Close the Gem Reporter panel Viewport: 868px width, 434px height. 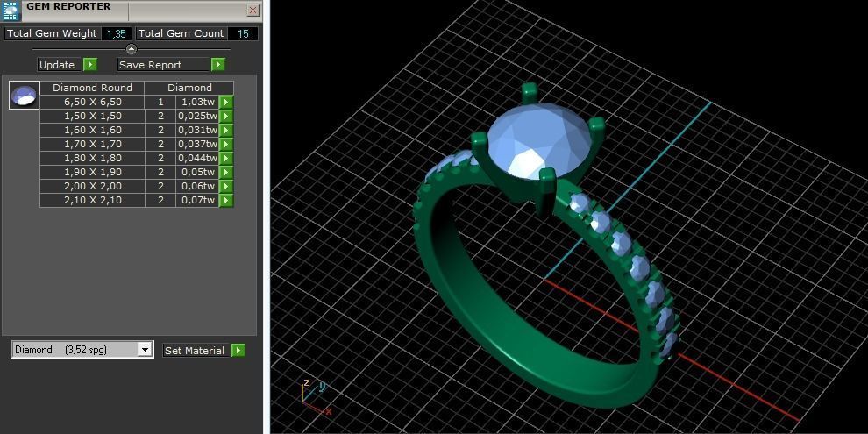click(x=253, y=10)
